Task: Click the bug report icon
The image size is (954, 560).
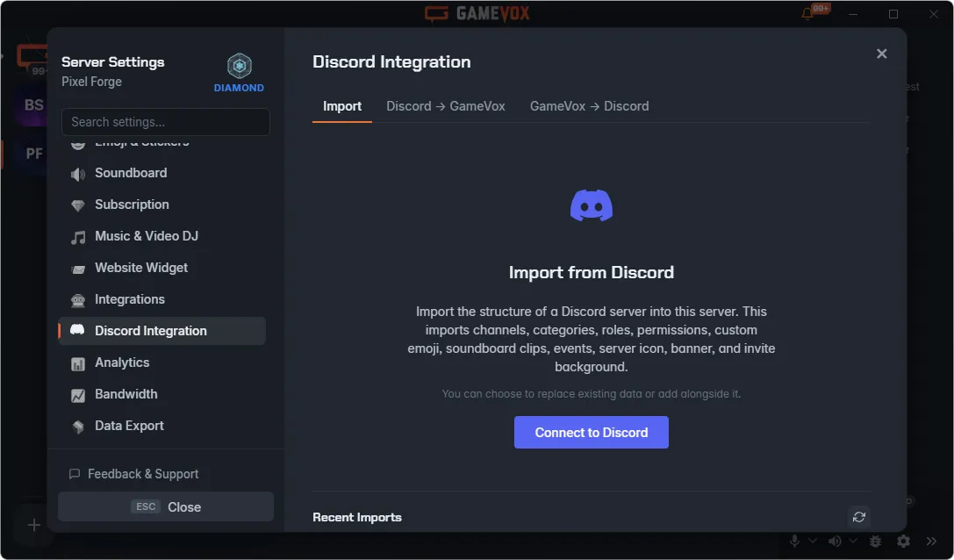Action: (876, 541)
